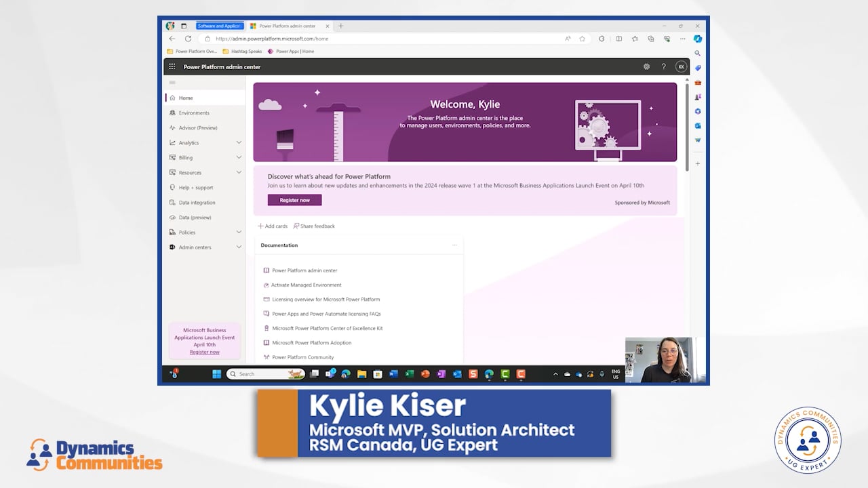
Task: Expand the Policies navigation section
Action: coord(239,232)
